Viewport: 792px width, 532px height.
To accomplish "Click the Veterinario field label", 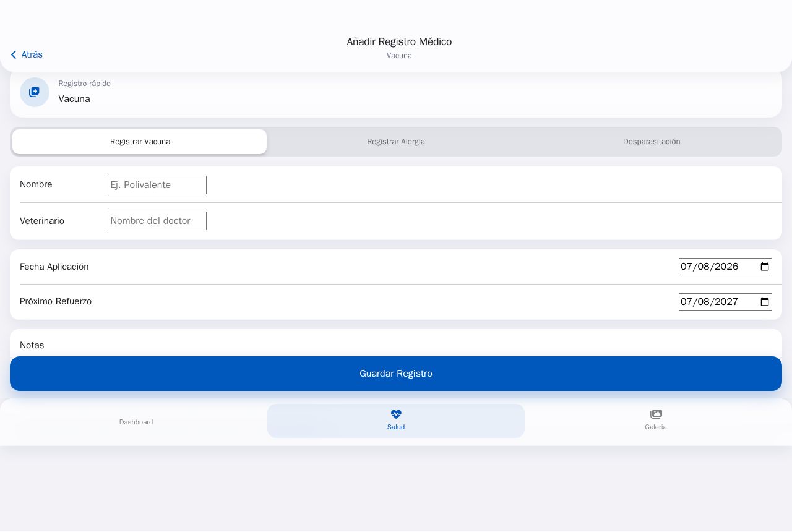I will pos(42,221).
